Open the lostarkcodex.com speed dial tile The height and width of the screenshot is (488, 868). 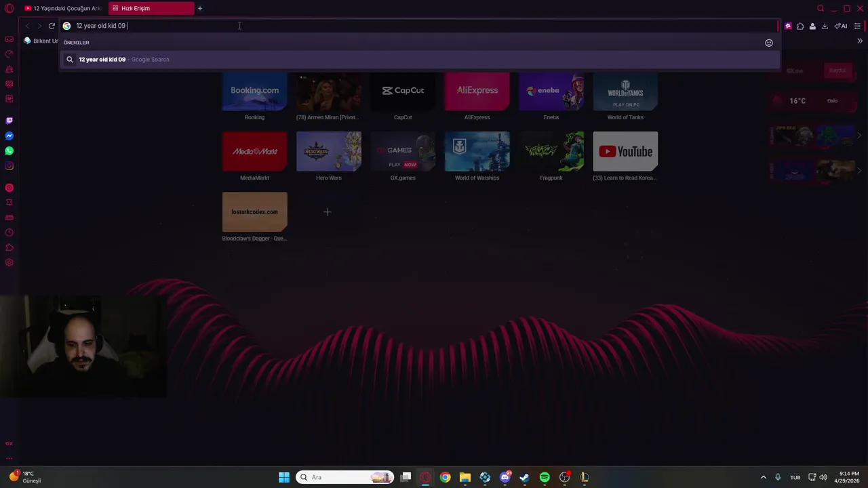point(254,211)
